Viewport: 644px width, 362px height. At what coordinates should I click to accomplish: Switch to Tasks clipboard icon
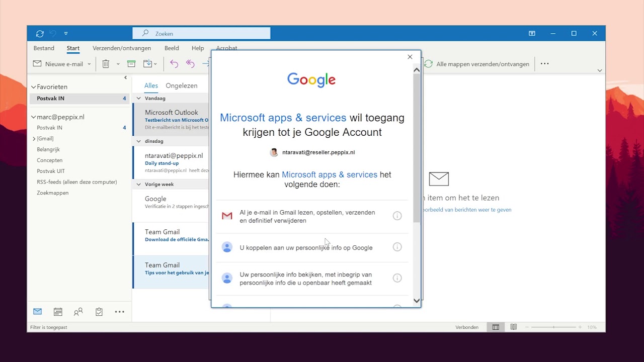(x=99, y=312)
